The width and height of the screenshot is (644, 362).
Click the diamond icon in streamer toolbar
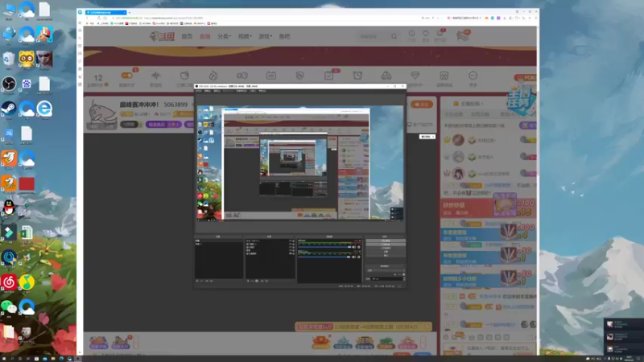(x=415, y=76)
